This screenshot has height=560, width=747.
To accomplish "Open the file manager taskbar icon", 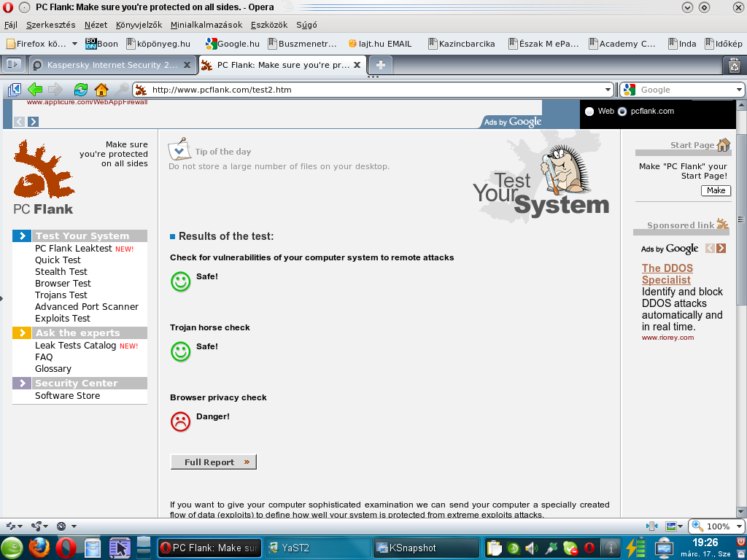I will (93, 548).
